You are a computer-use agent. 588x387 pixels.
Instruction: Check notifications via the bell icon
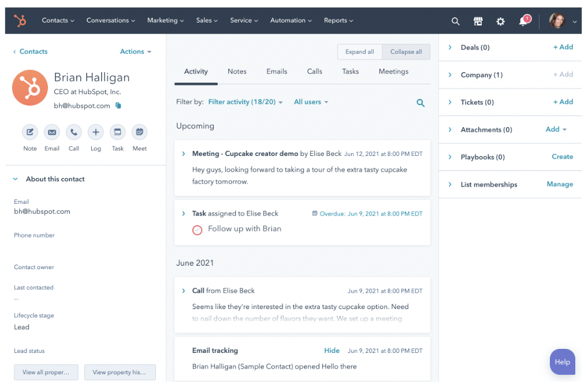[x=522, y=21]
